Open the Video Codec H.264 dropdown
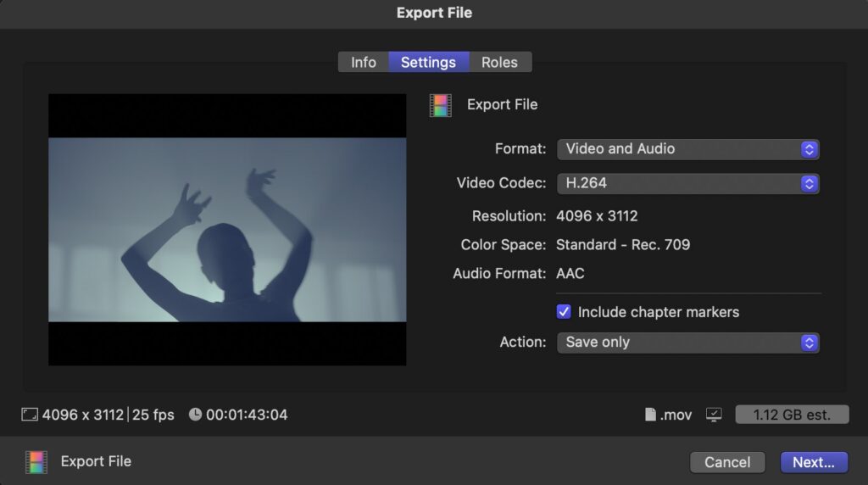 [687, 183]
